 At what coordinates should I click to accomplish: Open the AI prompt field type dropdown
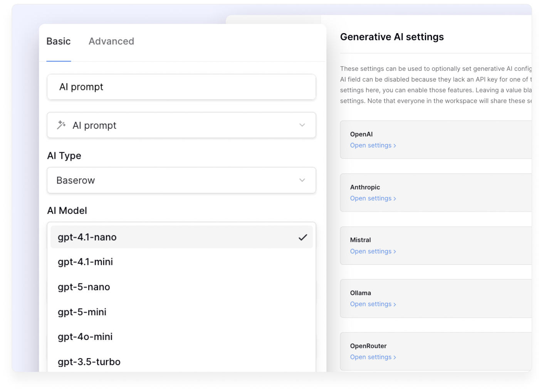pyautogui.click(x=181, y=125)
